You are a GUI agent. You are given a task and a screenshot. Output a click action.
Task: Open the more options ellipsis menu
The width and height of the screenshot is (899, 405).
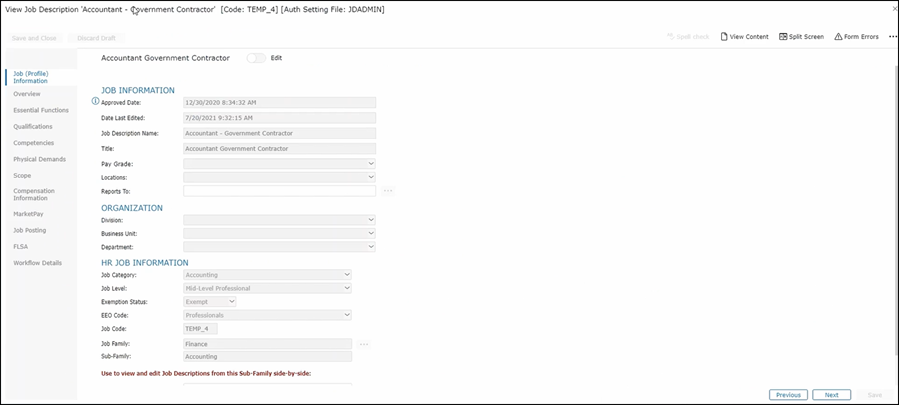coord(892,37)
